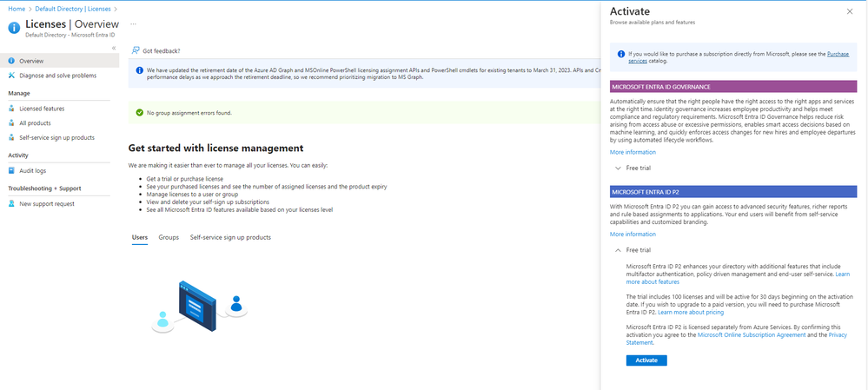The width and height of the screenshot is (868, 390).
Task: Collapse Free trial under Entra ID P2
Action: point(633,250)
